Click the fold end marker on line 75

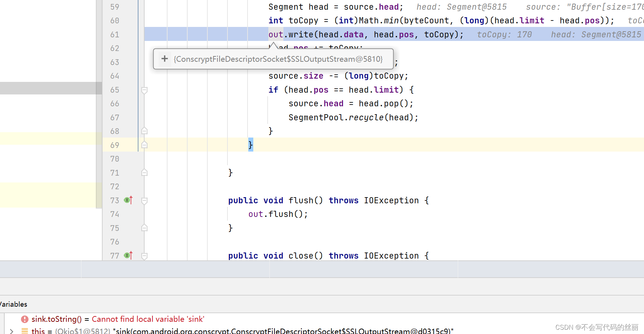pyautogui.click(x=144, y=228)
